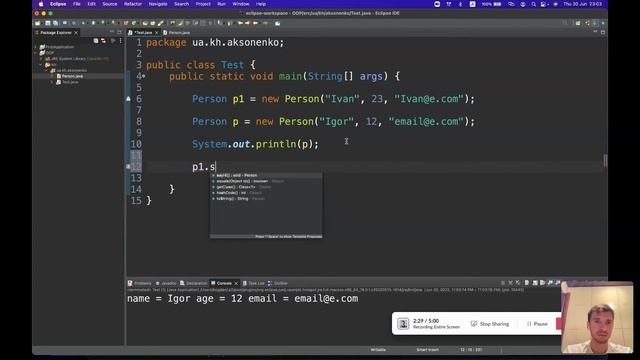
Task: Expand the first project in Package Explorer
Action: tap(36, 47)
